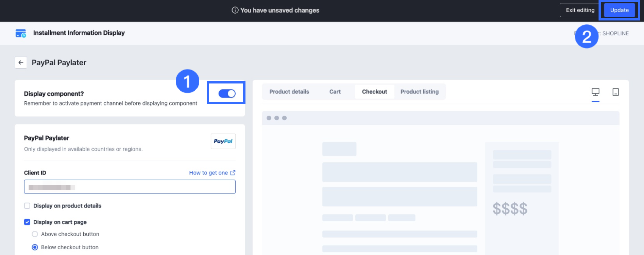The width and height of the screenshot is (644, 255).
Task: Click the external link icon beside How to get one
Action: coord(233,173)
